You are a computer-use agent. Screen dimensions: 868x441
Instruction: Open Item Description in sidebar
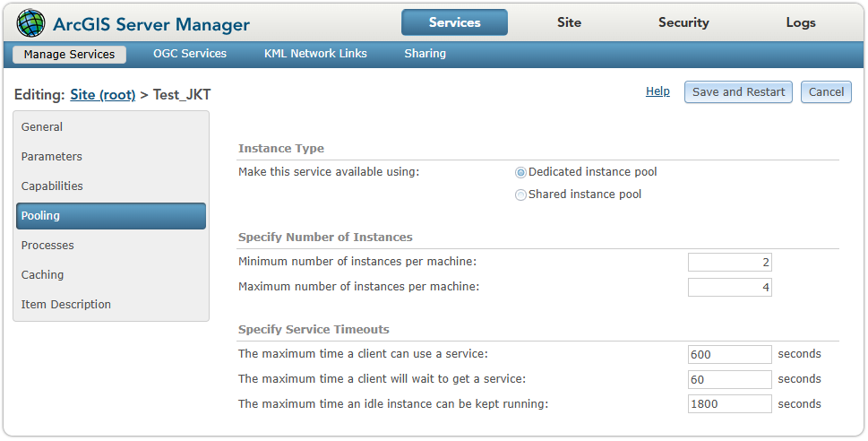point(111,304)
